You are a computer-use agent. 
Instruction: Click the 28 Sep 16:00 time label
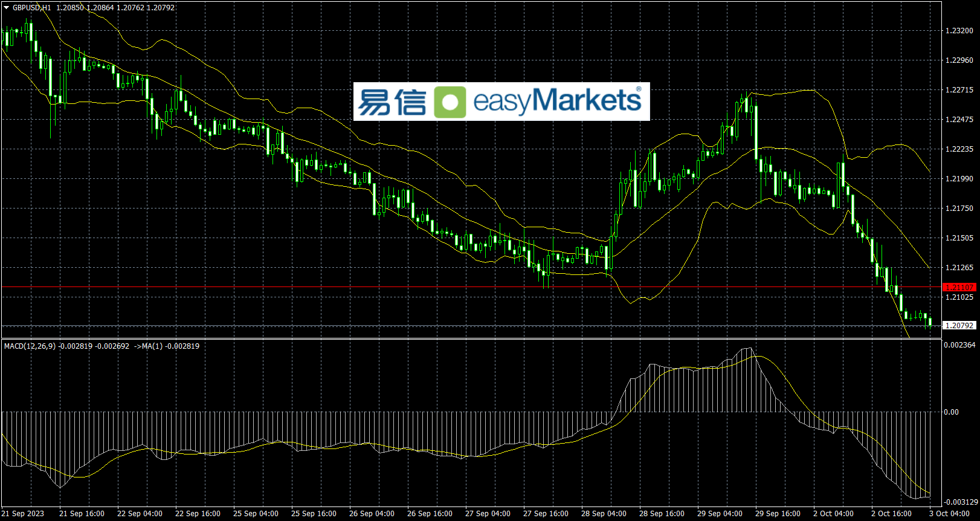pyautogui.click(x=662, y=514)
